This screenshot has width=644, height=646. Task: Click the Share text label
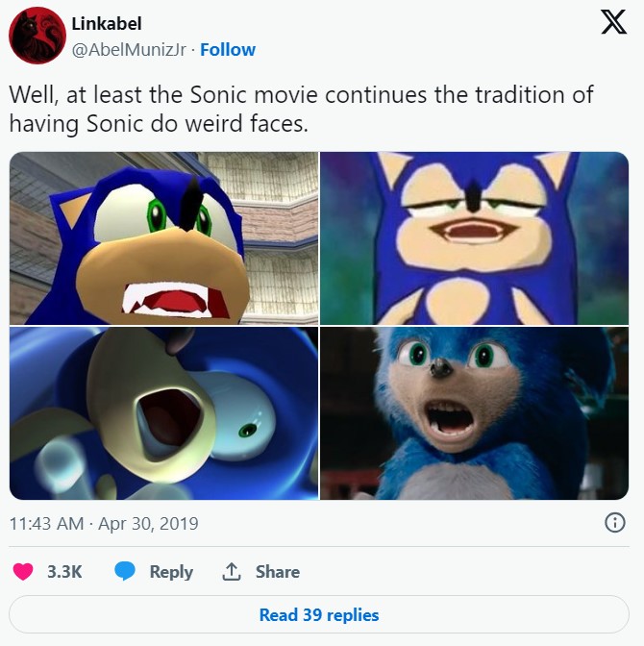point(277,571)
